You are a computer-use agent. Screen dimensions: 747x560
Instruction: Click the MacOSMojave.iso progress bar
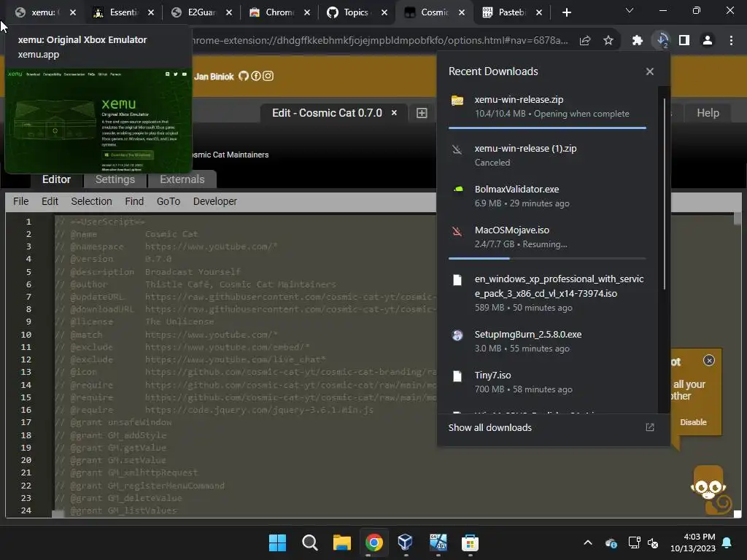(547, 259)
